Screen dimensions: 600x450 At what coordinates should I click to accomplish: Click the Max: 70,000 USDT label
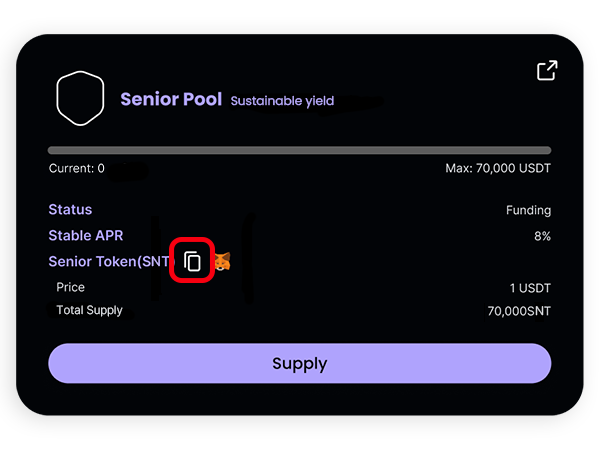[498, 169]
